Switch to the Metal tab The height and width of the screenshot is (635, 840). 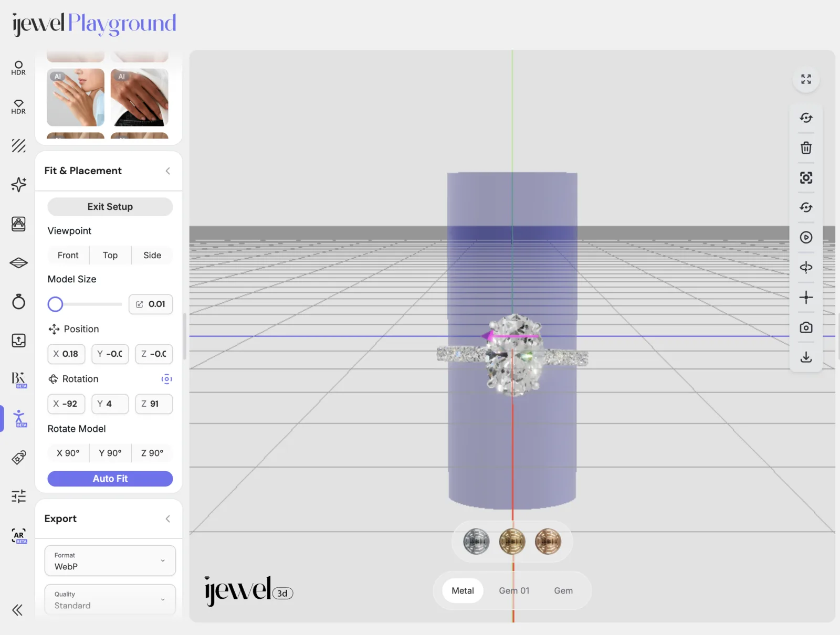[x=463, y=591]
